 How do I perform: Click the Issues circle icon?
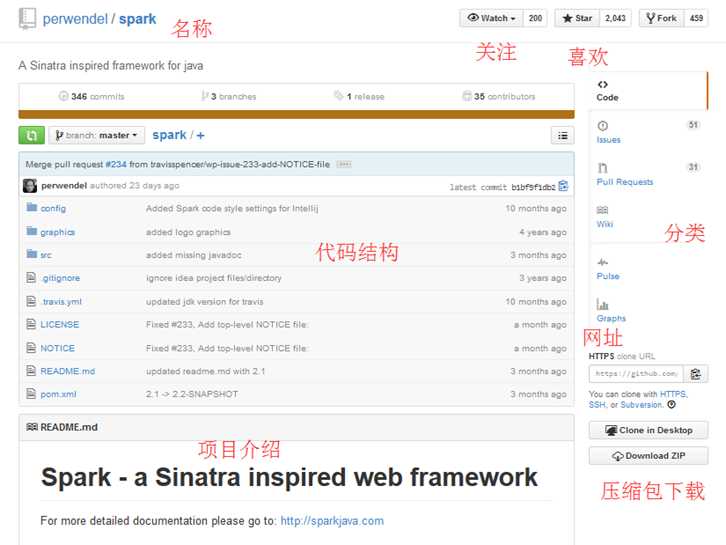[602, 125]
